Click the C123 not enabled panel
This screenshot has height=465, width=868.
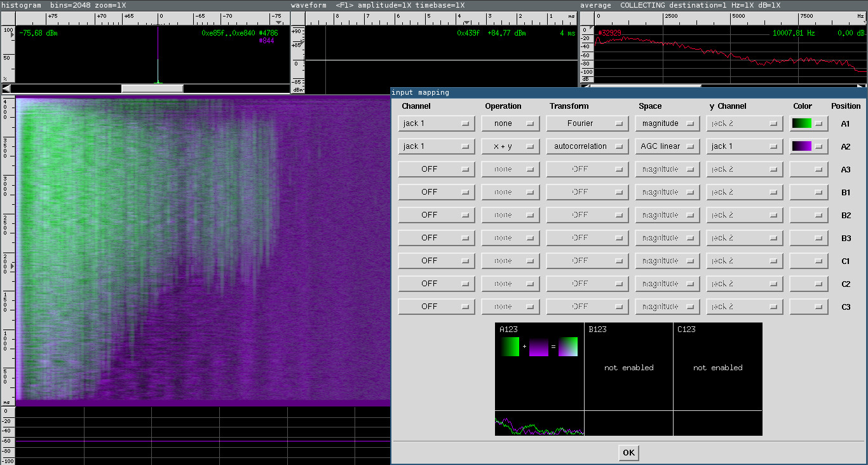(x=717, y=367)
